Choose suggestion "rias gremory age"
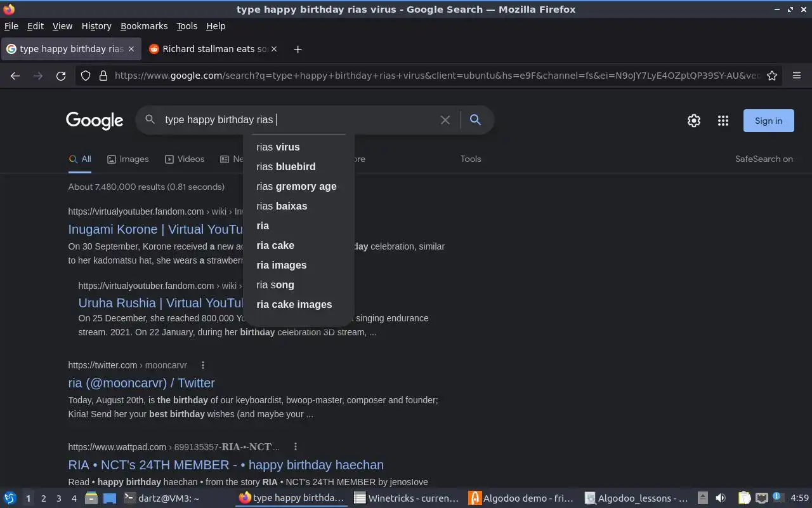Viewport: 812px width, 508px height. pyautogui.click(x=298, y=186)
